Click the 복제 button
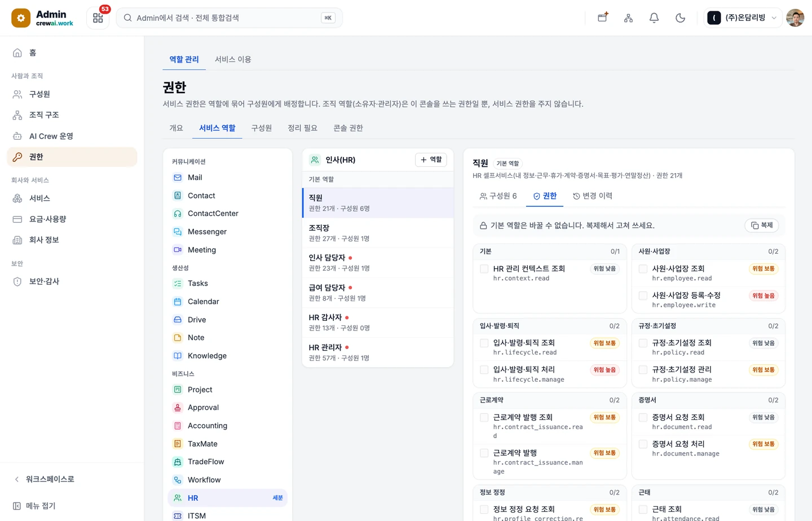This screenshot has height=521, width=812. [762, 226]
